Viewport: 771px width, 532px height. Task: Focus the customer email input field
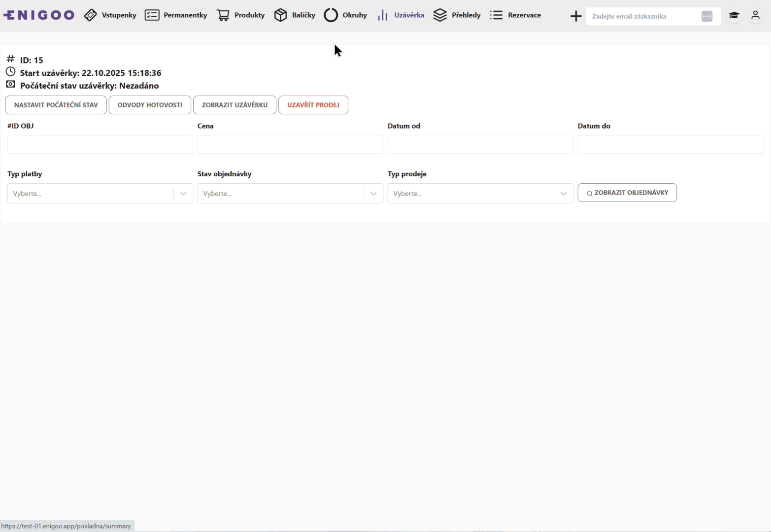[x=643, y=16]
